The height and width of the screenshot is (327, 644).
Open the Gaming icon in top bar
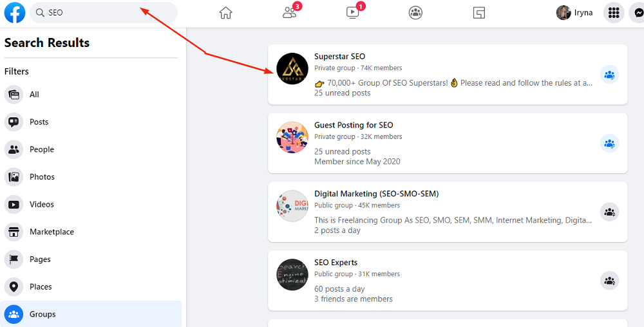(x=479, y=13)
